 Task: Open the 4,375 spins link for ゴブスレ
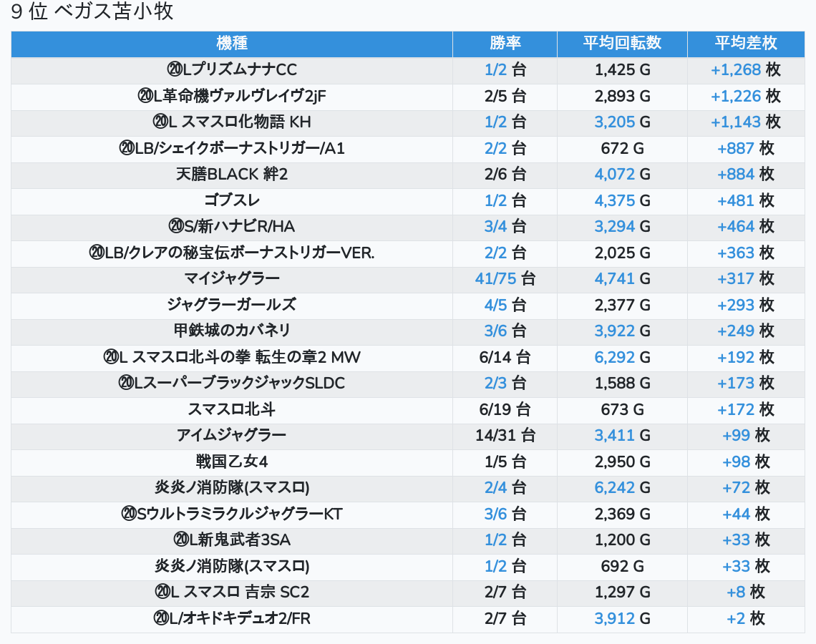coord(615,200)
